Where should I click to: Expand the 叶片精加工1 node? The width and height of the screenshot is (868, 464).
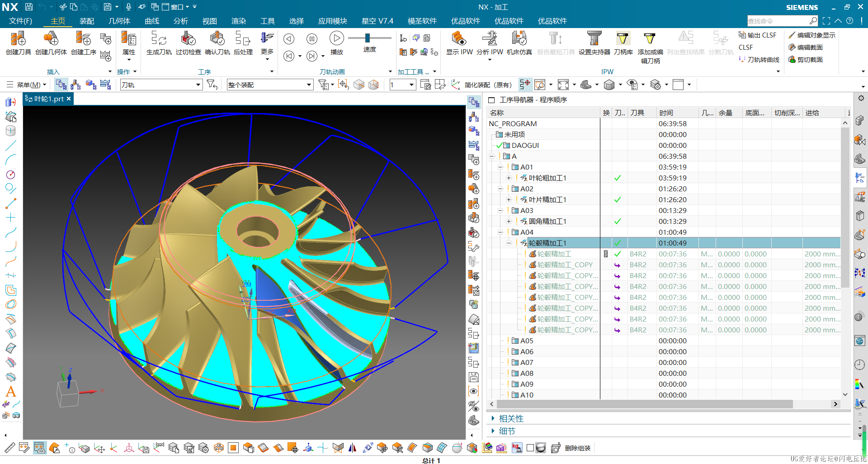point(509,199)
